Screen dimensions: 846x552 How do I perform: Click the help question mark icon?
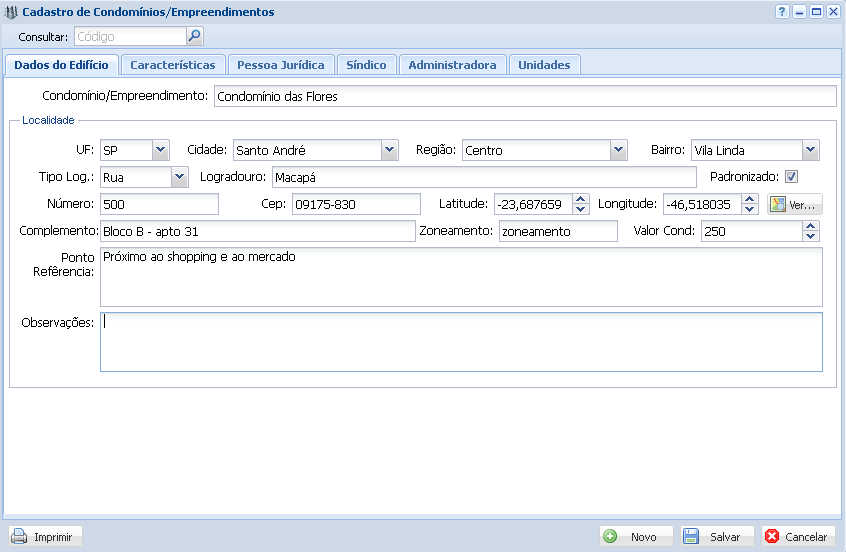click(x=782, y=12)
